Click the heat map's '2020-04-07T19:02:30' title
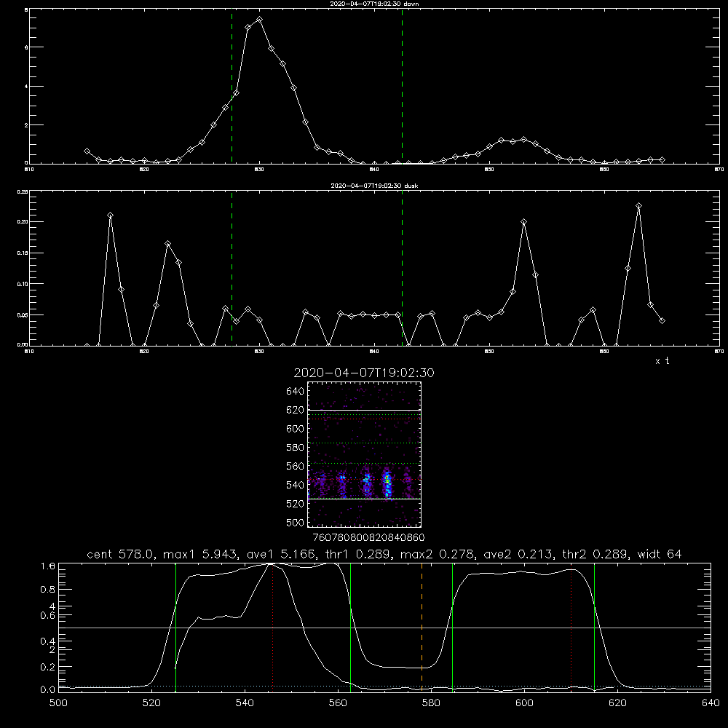Image resolution: width=728 pixels, height=728 pixels. tap(364, 373)
